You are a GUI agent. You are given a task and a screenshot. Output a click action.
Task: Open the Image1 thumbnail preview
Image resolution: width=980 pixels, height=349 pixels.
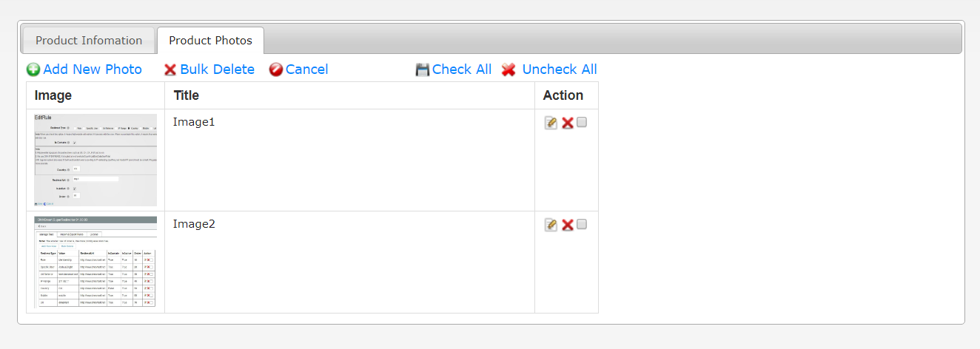(x=95, y=160)
